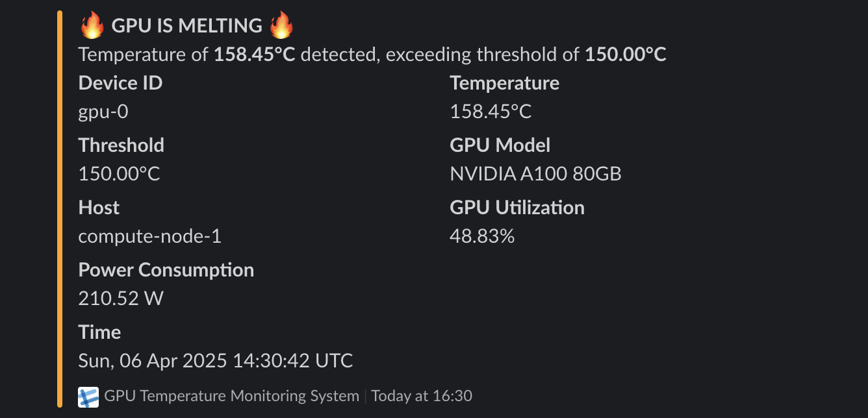Click the Sun, 06 Apr 2025 timestamp value
The width and height of the screenshot is (868, 418).
pos(216,361)
